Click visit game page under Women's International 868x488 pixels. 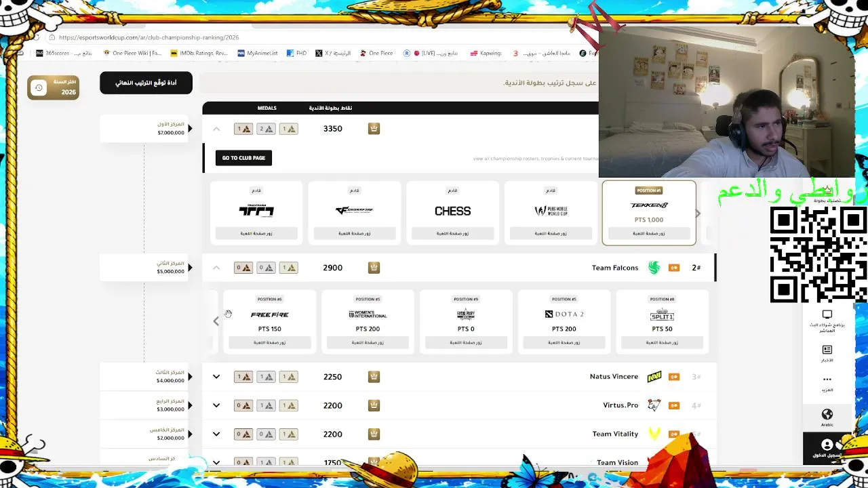point(368,343)
